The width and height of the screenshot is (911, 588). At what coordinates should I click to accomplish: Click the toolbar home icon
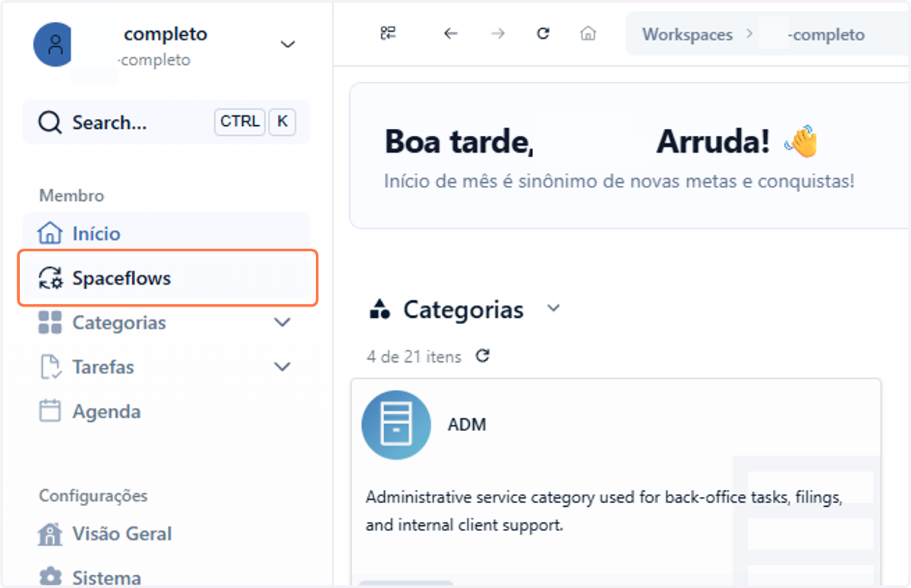pos(588,33)
